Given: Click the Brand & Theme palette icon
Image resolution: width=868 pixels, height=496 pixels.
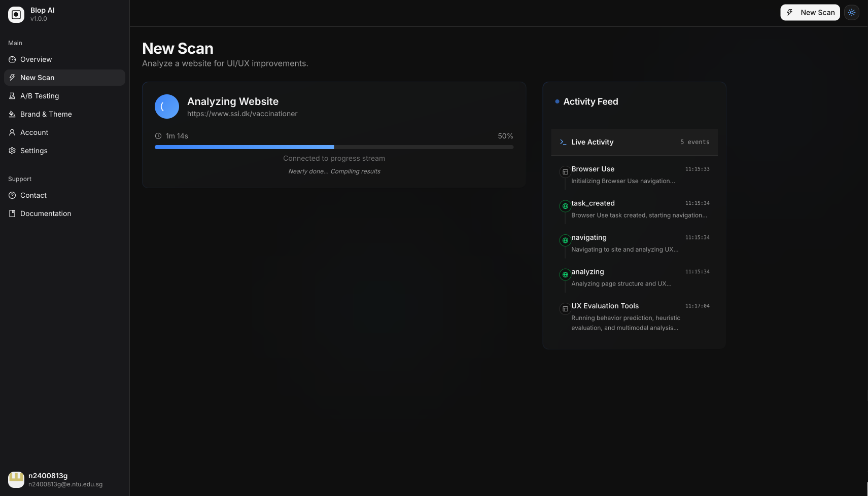Looking at the screenshot, I should point(11,114).
